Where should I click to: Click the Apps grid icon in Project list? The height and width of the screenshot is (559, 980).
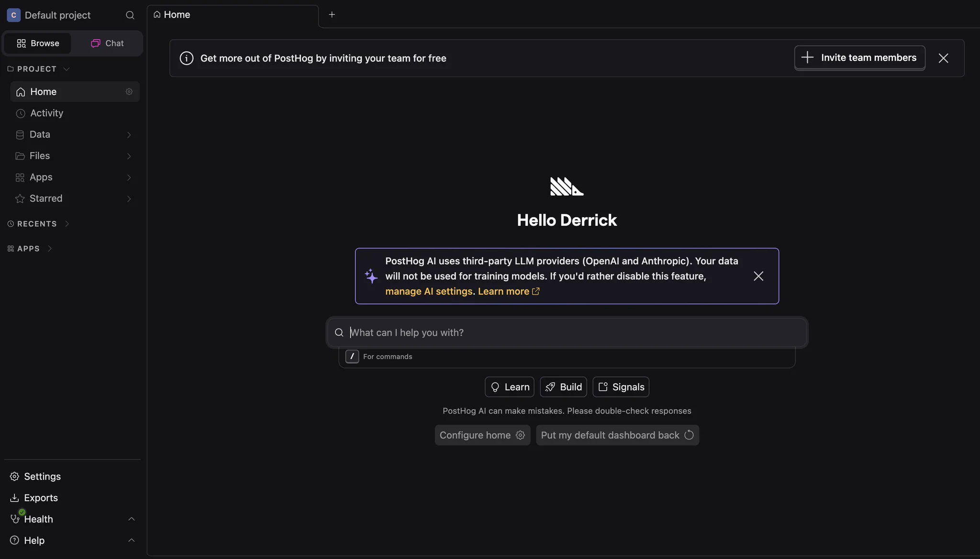click(x=20, y=177)
